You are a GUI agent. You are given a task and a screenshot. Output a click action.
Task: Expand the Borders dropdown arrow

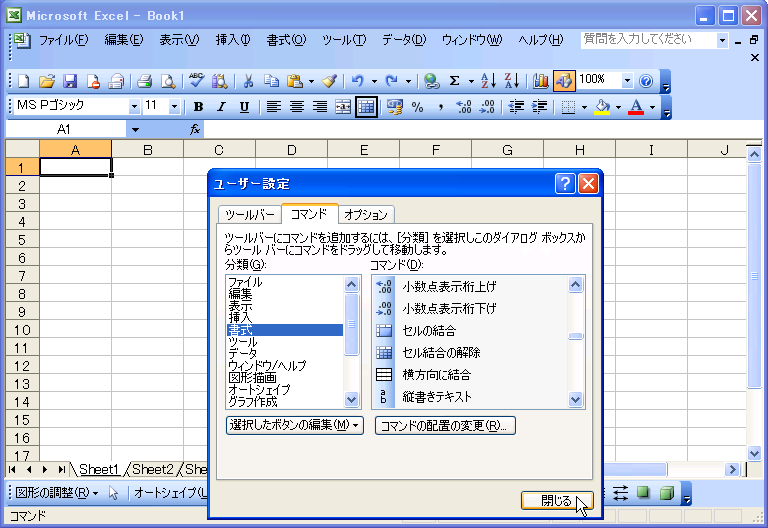584,107
